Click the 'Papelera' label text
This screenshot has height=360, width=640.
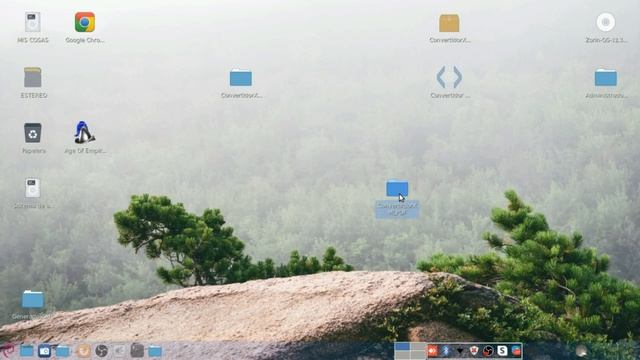coord(33,151)
